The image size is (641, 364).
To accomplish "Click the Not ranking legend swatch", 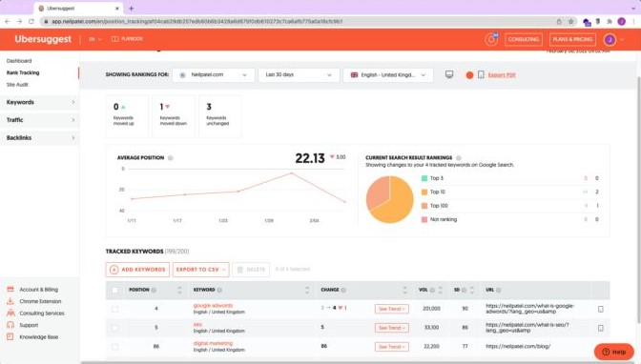I will click(424, 220).
